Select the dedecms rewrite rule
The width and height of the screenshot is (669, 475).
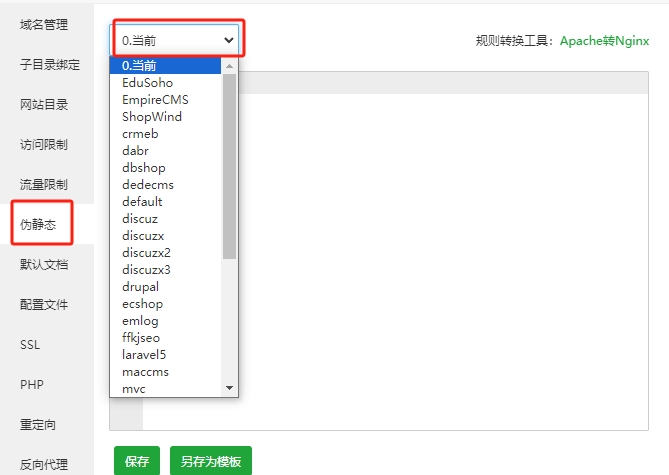tap(166, 185)
